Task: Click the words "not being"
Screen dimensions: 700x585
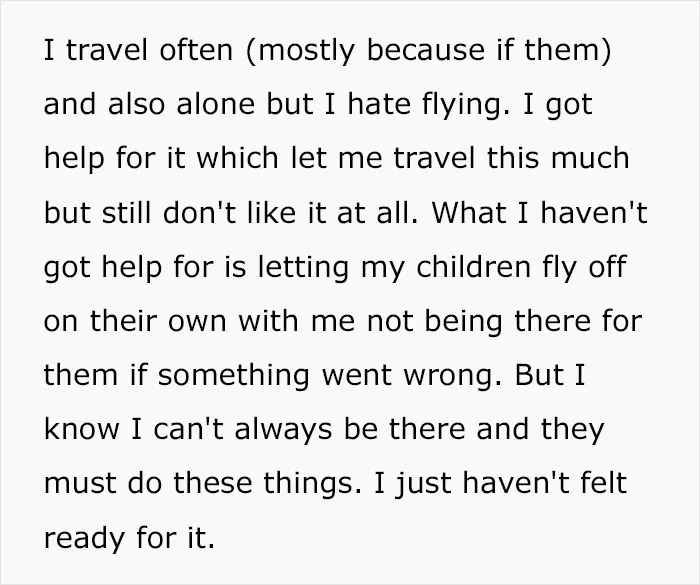Action: (434, 323)
